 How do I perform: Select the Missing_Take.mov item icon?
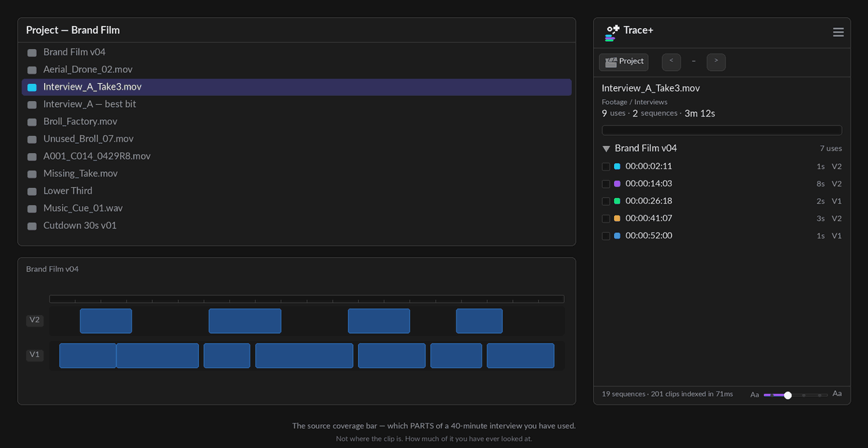coord(32,174)
